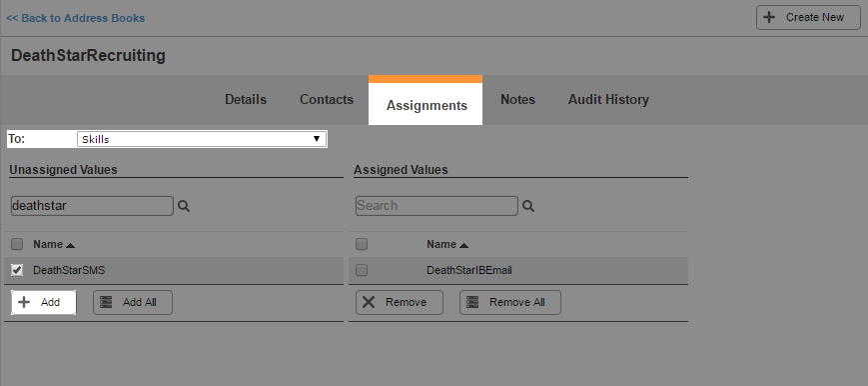Click the sort arrow beside Assigned Name column
Image resolution: width=868 pixels, height=386 pixels.
click(x=463, y=245)
